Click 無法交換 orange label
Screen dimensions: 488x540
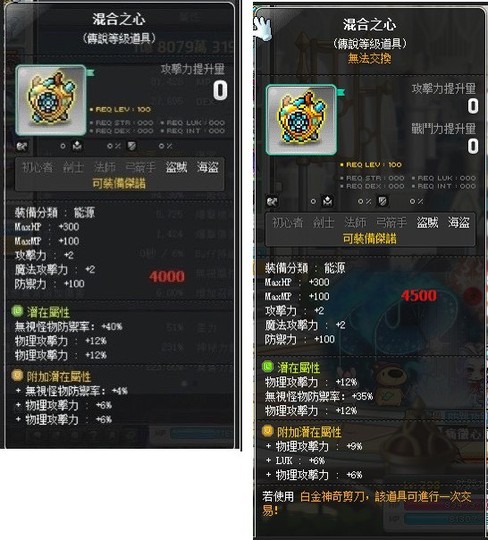(369, 59)
